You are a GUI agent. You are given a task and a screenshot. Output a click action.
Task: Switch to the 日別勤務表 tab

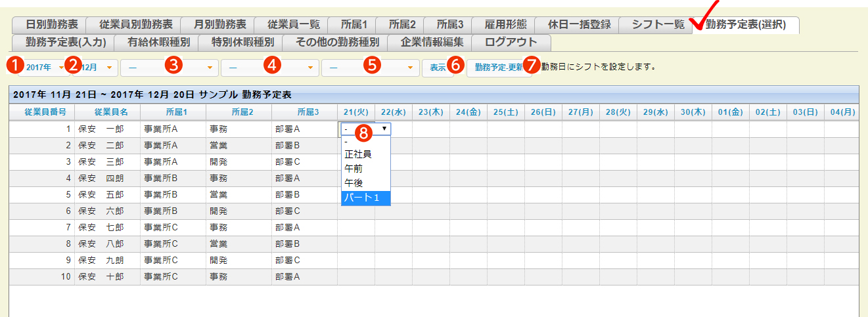(x=51, y=25)
